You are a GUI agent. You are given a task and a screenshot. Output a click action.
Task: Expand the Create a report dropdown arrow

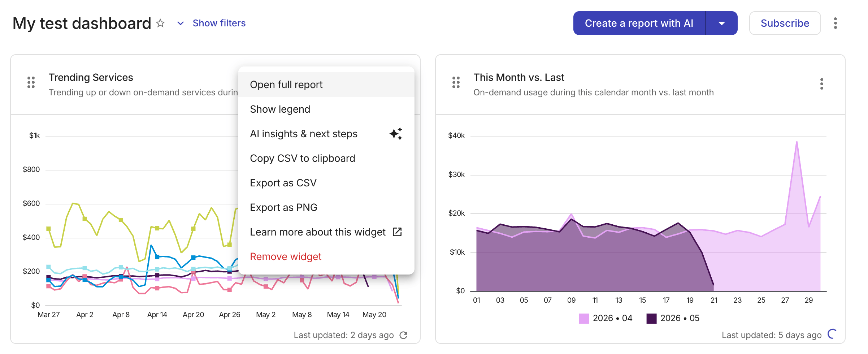721,23
